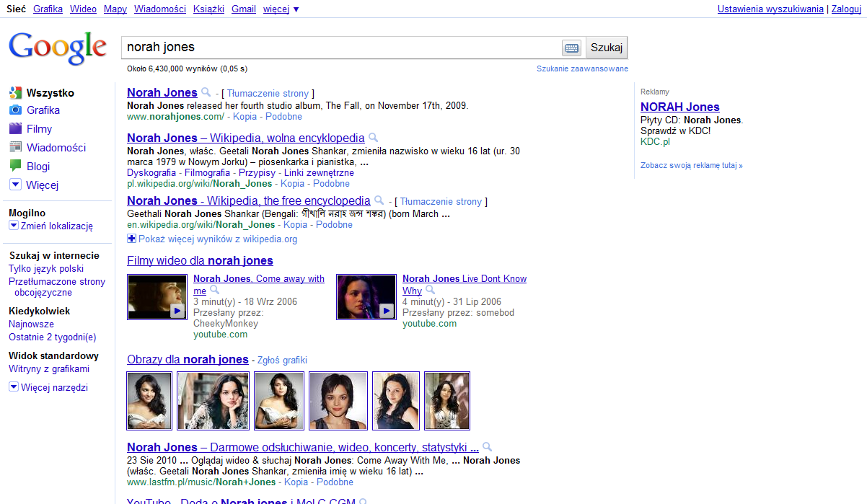Click the Szukaj search button
The image size is (867, 504).
(x=607, y=48)
